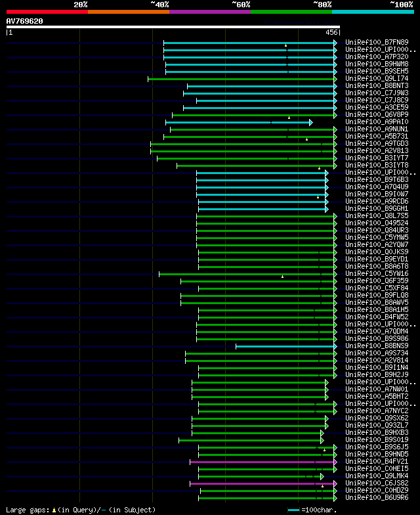Select the UniRef100_C5YMW5 label

[x=377, y=238]
